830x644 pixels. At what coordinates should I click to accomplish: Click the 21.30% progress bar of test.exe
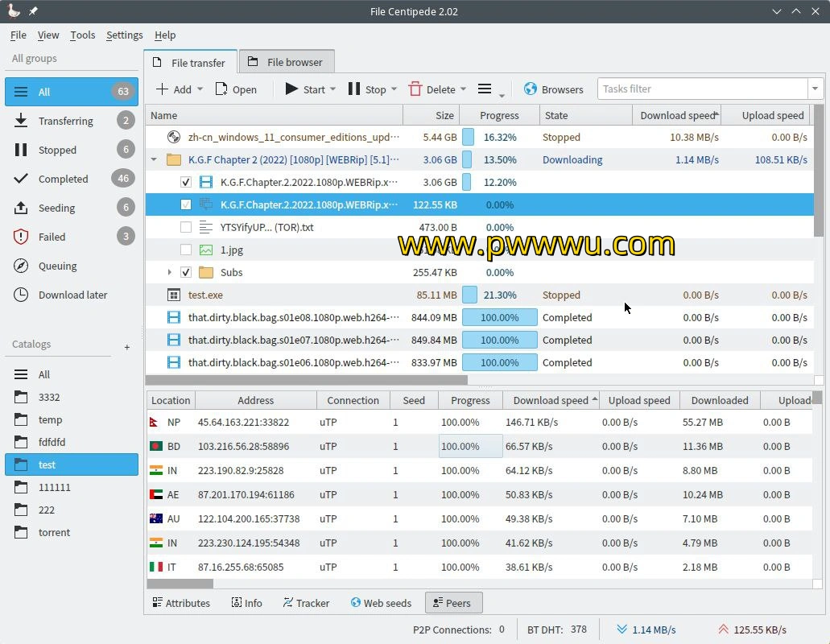[x=500, y=295]
